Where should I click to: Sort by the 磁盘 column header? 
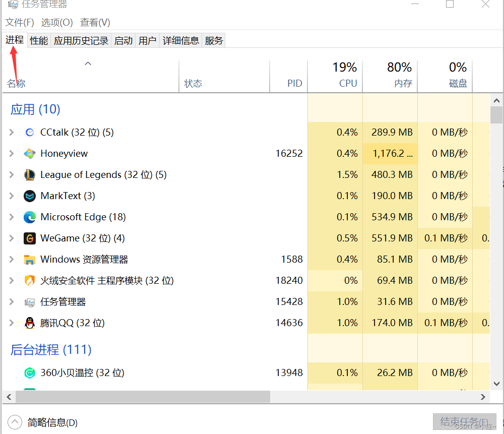pyautogui.click(x=445, y=77)
